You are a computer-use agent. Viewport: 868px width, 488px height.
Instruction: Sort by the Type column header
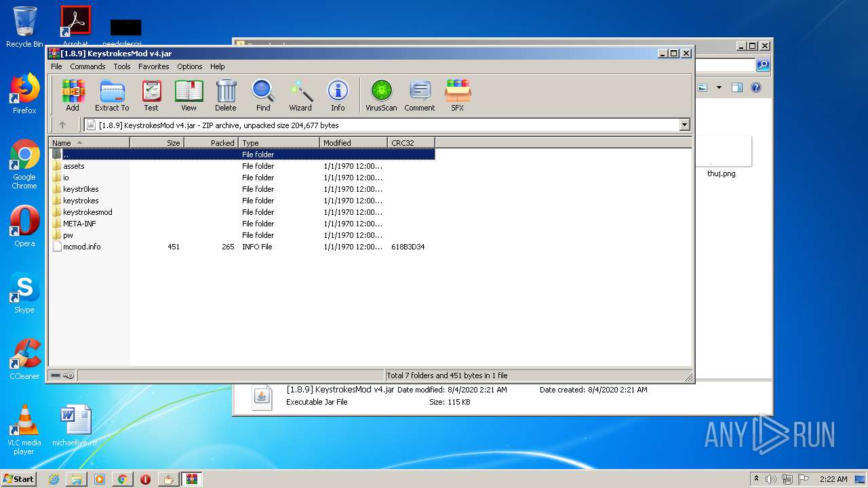point(279,142)
